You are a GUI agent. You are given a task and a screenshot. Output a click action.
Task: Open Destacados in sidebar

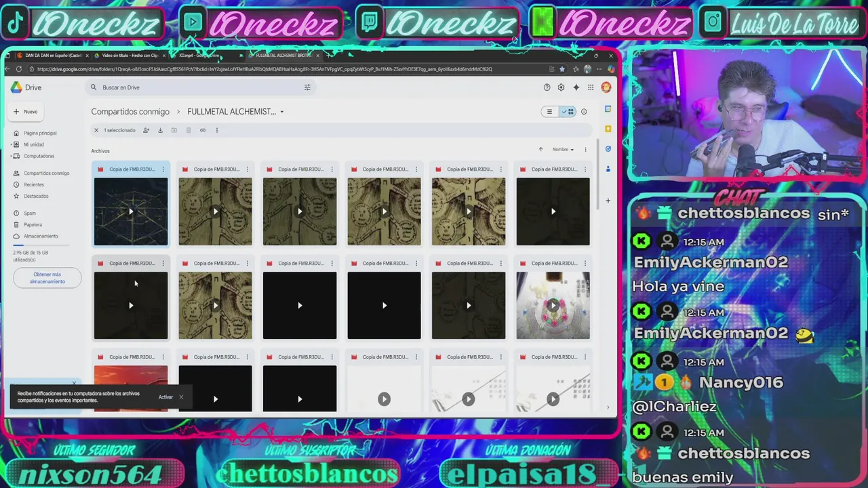pyautogui.click(x=36, y=197)
